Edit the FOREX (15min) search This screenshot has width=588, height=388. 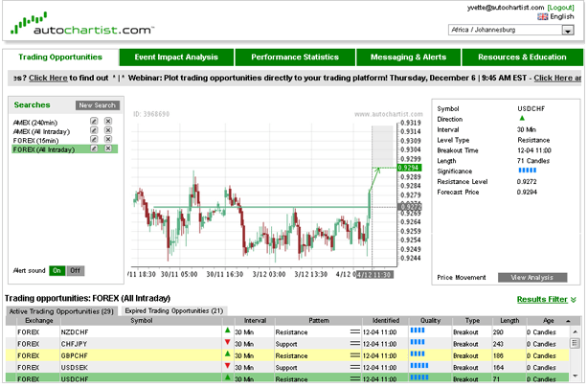(x=94, y=140)
